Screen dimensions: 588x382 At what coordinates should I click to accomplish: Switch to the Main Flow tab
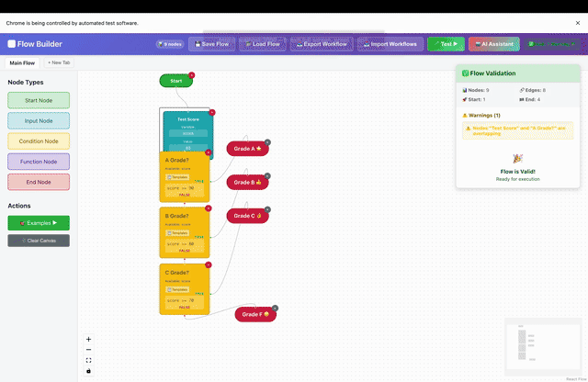pos(22,63)
